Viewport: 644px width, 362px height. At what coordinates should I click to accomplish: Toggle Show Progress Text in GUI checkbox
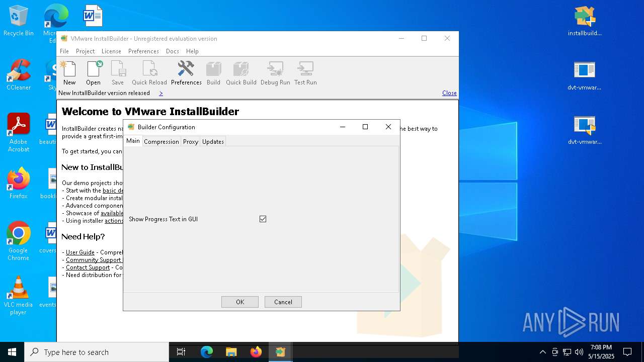tap(263, 219)
